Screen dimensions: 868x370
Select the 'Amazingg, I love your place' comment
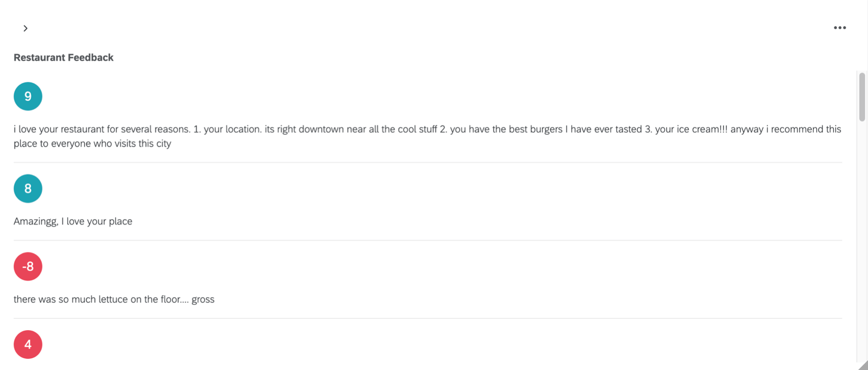[73, 221]
